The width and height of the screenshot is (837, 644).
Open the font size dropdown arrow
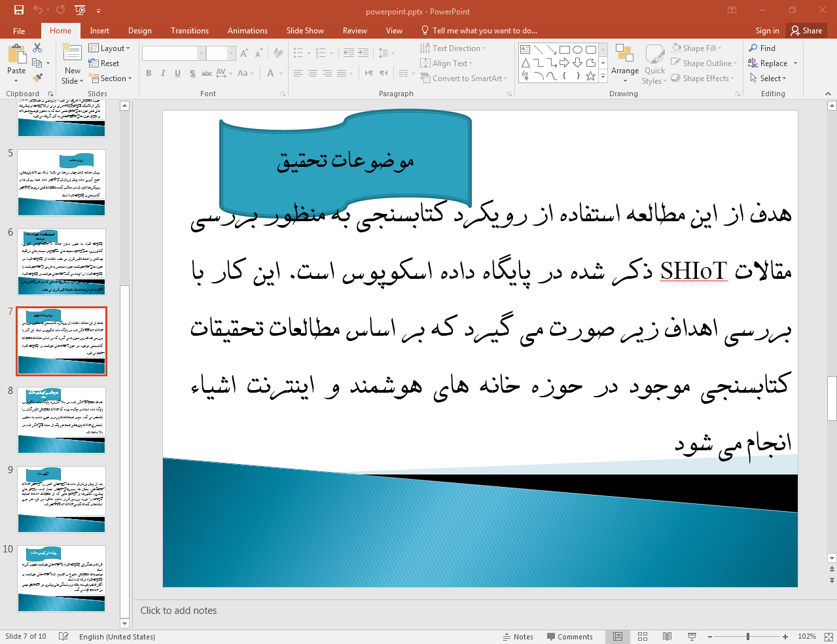(231, 54)
